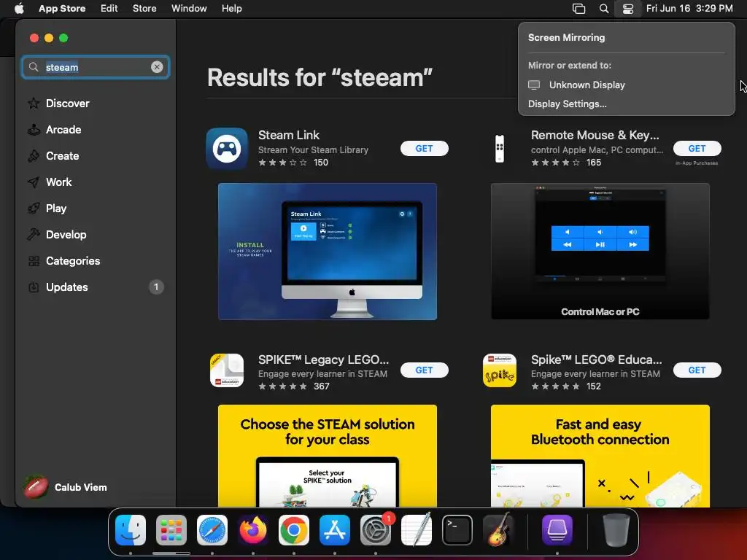Get the SPIKE Legacy LEGO app
This screenshot has height=560, width=747.
[x=424, y=370]
